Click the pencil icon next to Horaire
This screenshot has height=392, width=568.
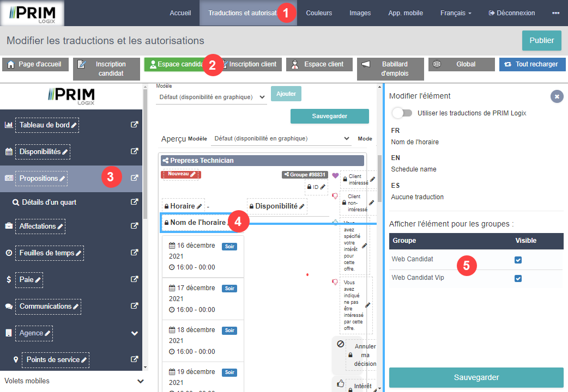click(200, 206)
